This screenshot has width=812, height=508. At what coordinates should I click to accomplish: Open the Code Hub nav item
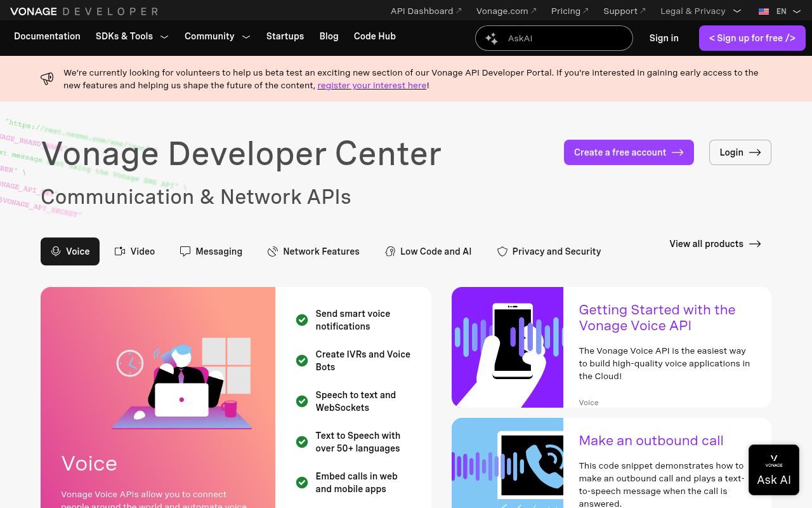point(375,36)
